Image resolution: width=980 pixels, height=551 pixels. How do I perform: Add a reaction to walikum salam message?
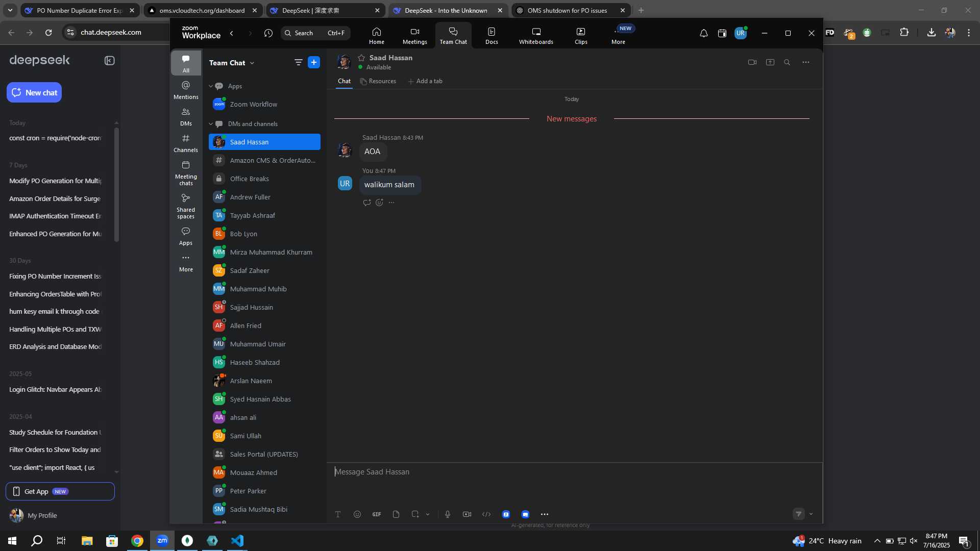point(379,203)
